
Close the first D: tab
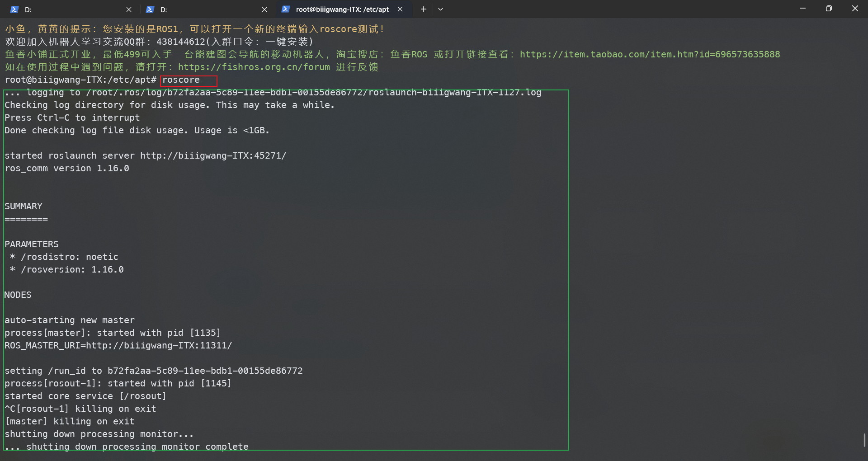pos(129,9)
